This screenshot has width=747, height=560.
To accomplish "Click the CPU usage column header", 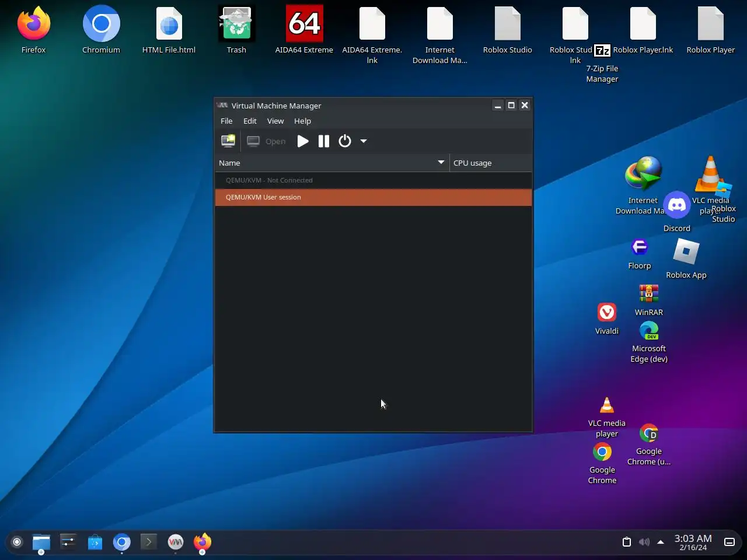I will 491,163.
